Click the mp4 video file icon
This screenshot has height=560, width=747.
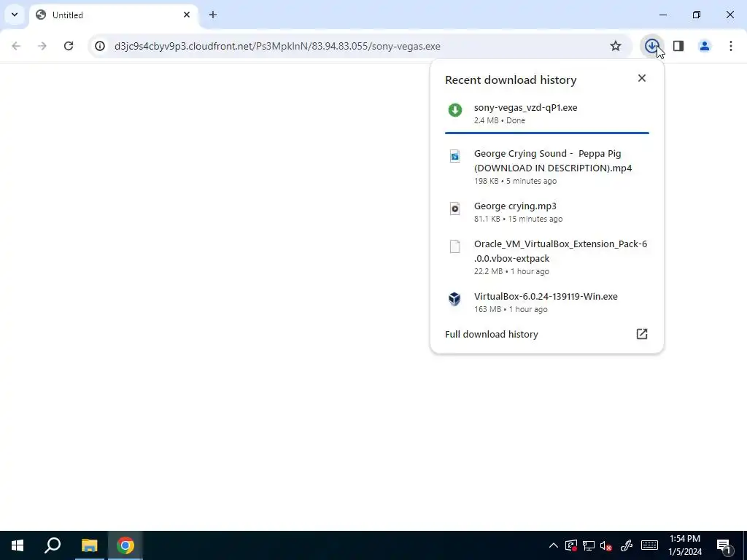(455, 156)
